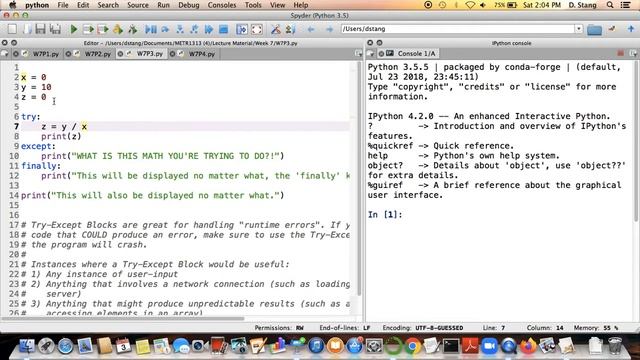640x360 pixels.
Task: Click the Wi-Fi icon in the menu bar
Action: click(x=470, y=5)
